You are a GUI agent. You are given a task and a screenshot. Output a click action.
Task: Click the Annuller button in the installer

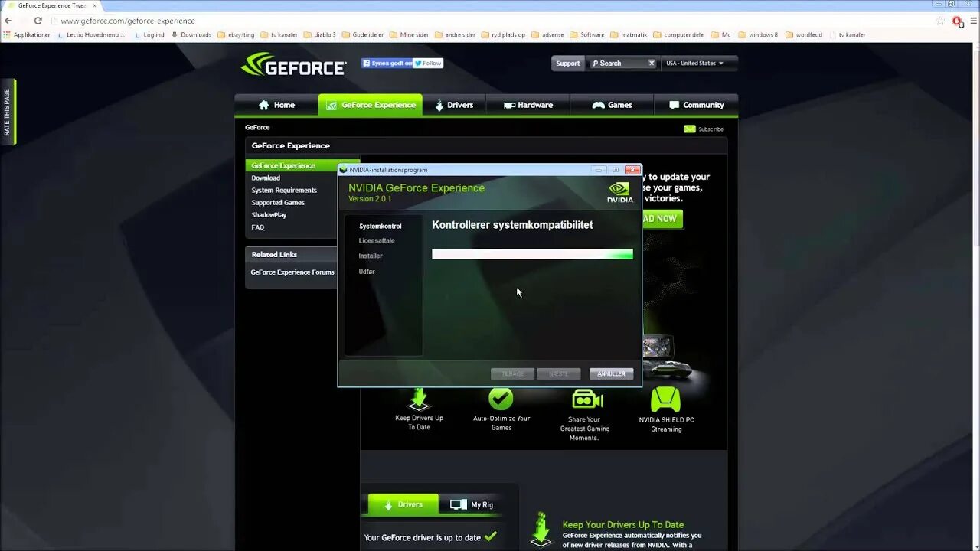coord(611,373)
